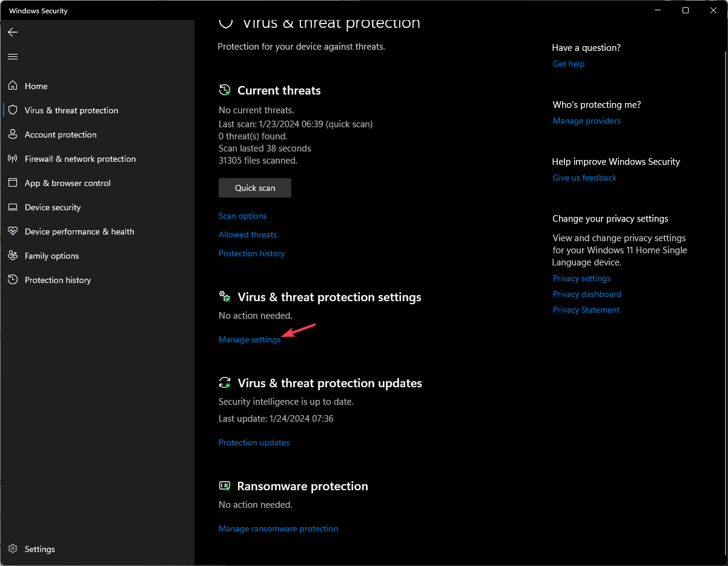Open Firewall & network protection icon
The width and height of the screenshot is (728, 566).
pyautogui.click(x=13, y=159)
